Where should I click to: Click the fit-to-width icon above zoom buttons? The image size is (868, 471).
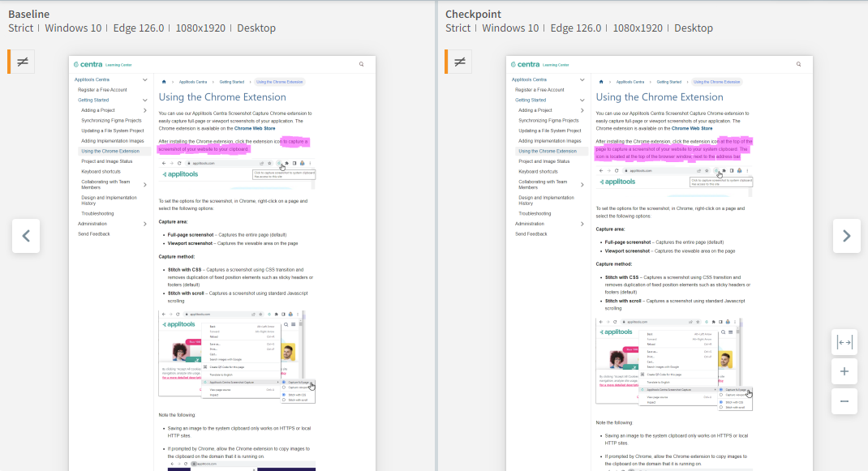pos(844,343)
